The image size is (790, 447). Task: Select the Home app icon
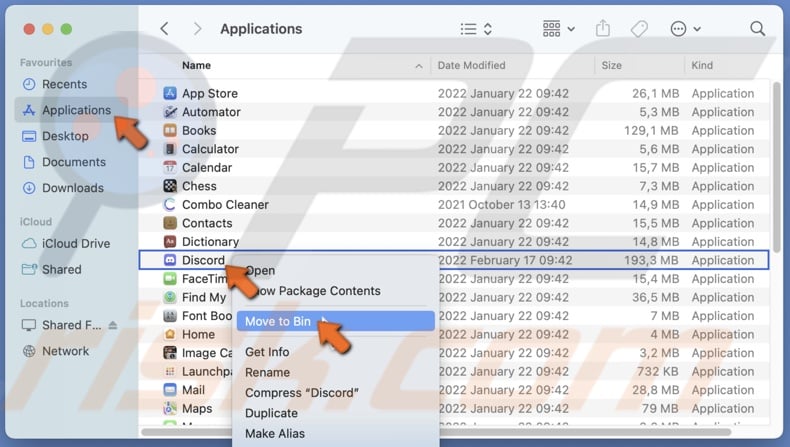click(x=170, y=335)
